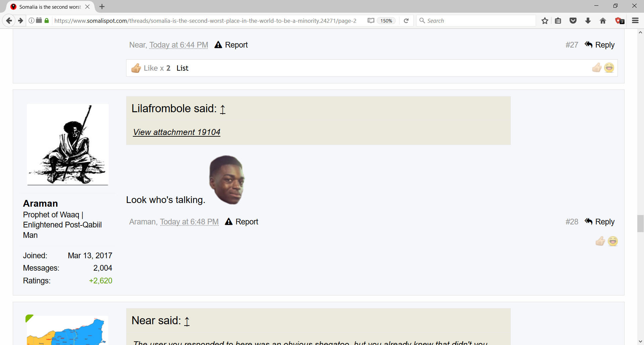Bookmark this page with the star icon
This screenshot has height=345, width=644.
(545, 21)
